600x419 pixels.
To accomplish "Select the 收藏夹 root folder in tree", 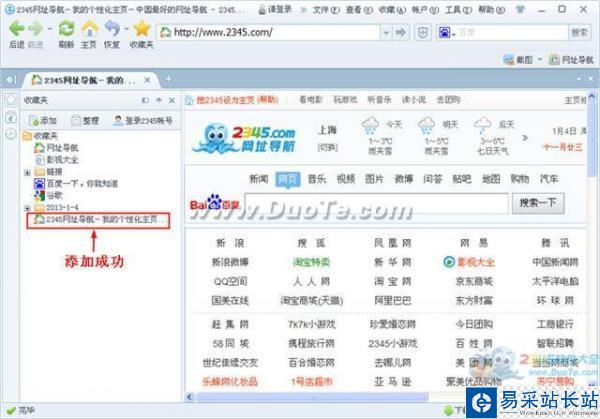I will click(x=41, y=136).
